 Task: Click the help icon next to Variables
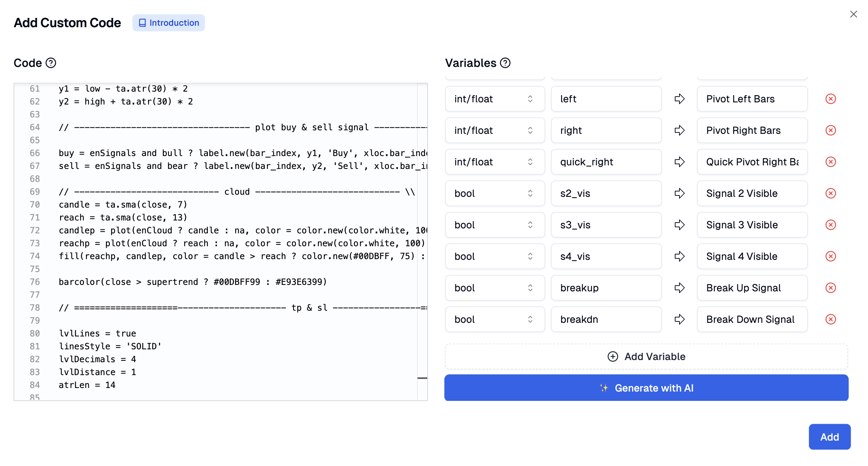[504, 63]
